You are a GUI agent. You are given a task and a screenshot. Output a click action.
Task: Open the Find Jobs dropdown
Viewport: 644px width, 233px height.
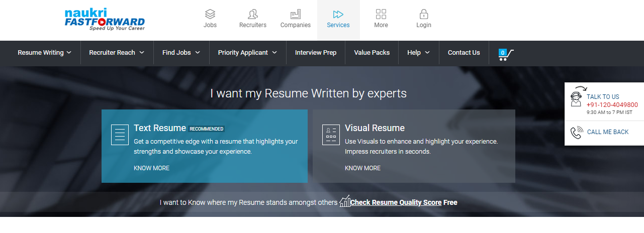181,52
